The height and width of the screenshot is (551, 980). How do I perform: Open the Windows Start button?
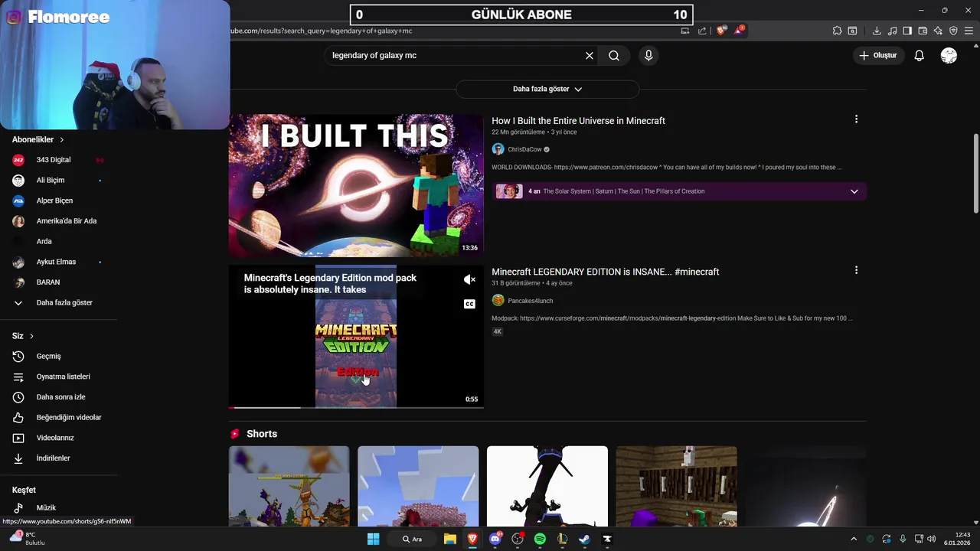pos(373,539)
